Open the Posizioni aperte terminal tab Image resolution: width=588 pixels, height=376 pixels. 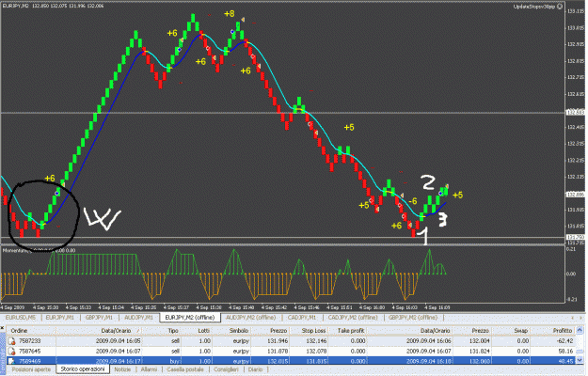(31, 369)
